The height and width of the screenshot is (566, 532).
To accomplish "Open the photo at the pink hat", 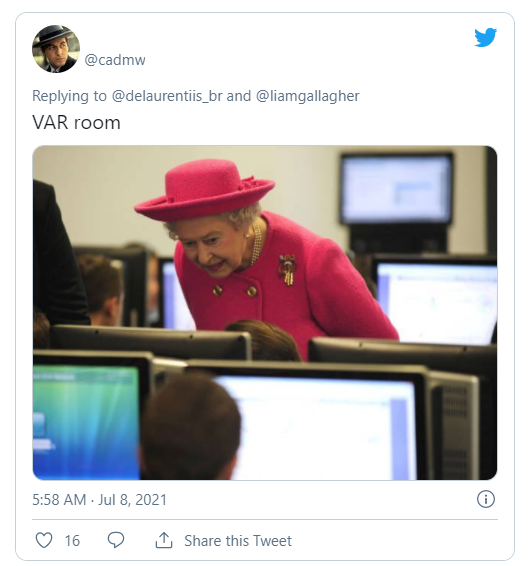I will click(205, 190).
